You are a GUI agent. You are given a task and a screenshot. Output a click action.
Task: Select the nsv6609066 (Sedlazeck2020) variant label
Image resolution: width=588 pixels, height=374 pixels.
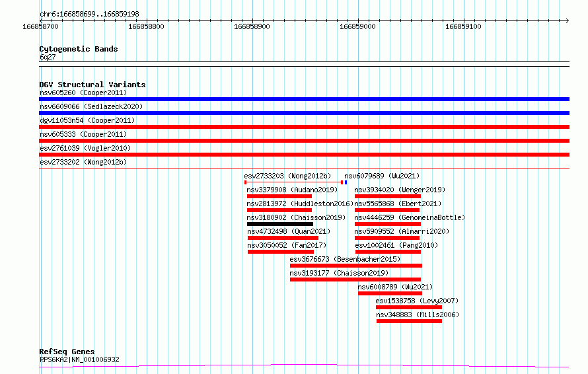pyautogui.click(x=91, y=106)
